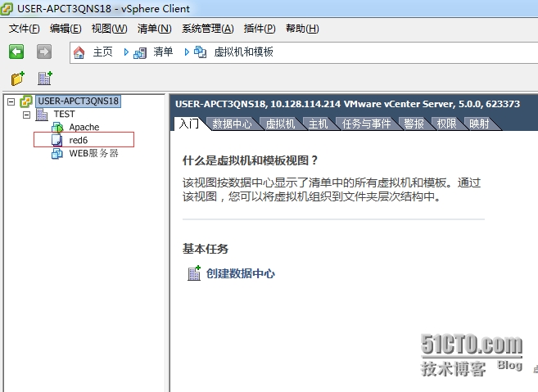Open the 编辑(E) menu
538x392 pixels.
click(x=66, y=29)
